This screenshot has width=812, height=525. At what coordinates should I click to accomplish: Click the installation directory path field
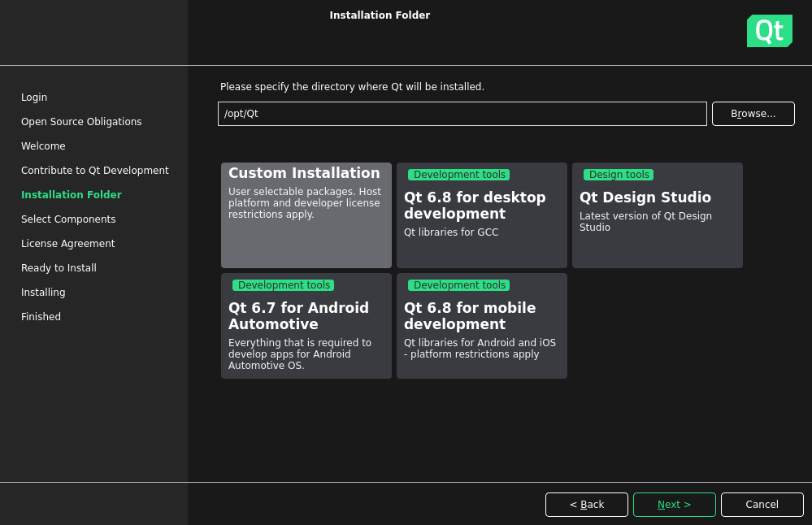(462, 114)
